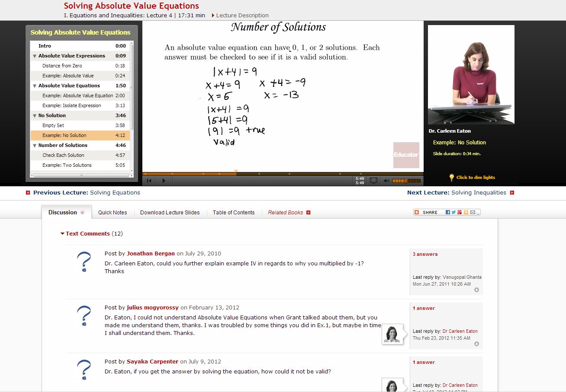The image size is (566, 392).
Task: Click Dr. Eaton's avatar on julius mogyorossy's post
Action: 392,334
